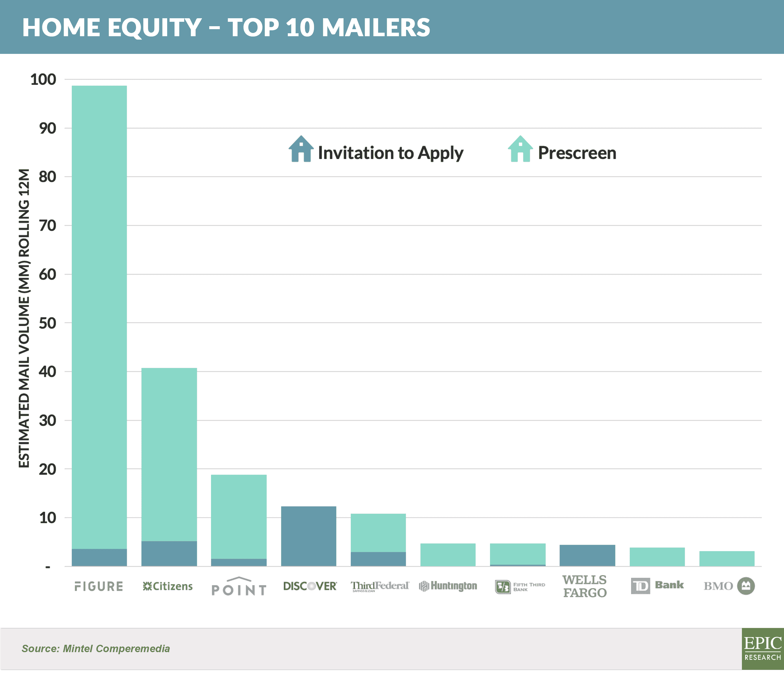Click the Fifth Third Bank logo
The height and width of the screenshot is (691, 784).
pyautogui.click(x=520, y=587)
